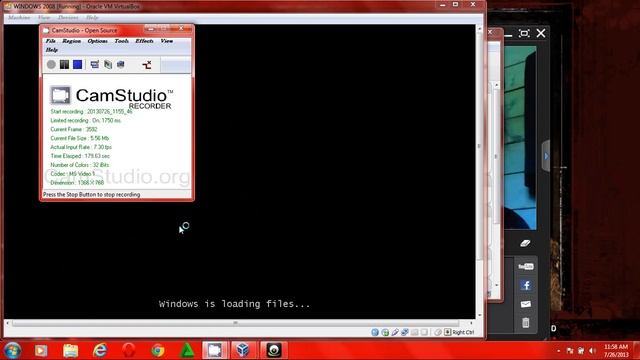Image resolution: width=640 pixels, height=360 pixels.
Task: Open Windows Media Player from taskbar
Action: coord(41,350)
